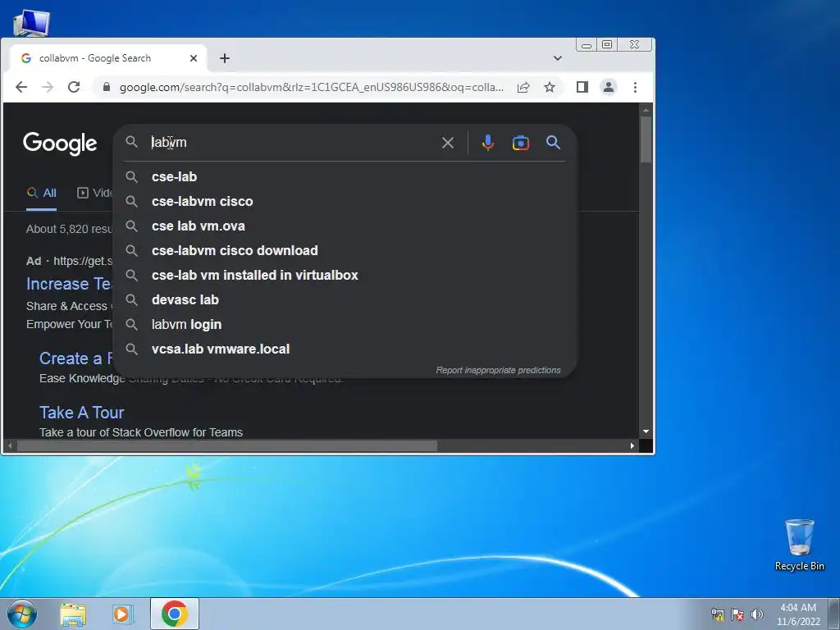Select suggestion cse-lab
840x630 pixels.
pos(345,177)
